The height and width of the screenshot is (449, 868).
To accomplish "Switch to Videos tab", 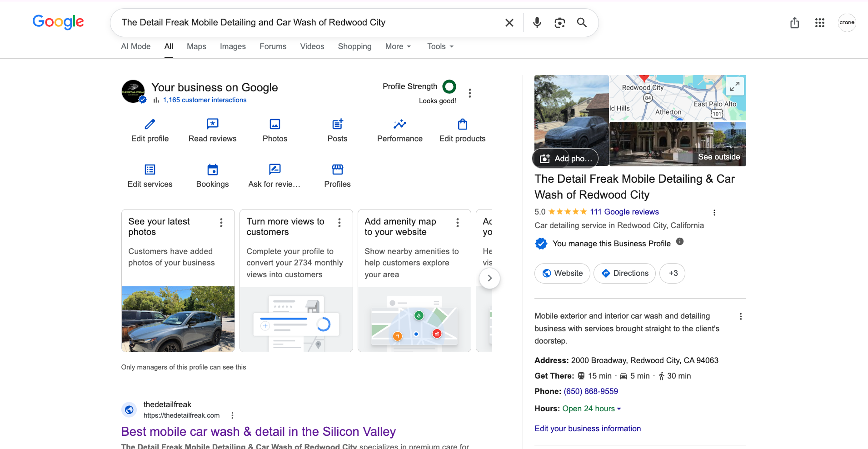I will pyautogui.click(x=312, y=46).
